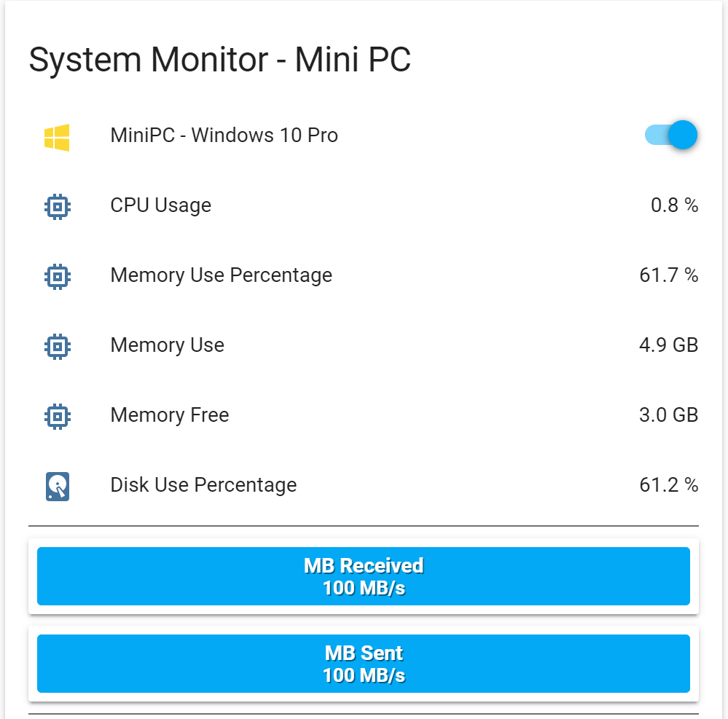Select the Memory Free label
Viewport: 728px width, 719px height.
(169, 415)
